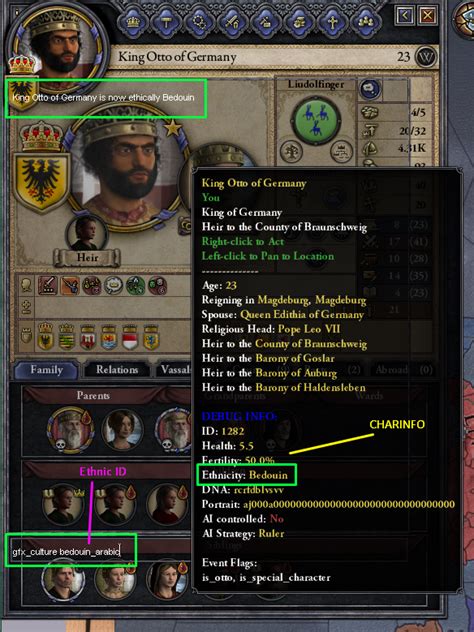474x632 pixels.
Task: Open the sword military view icon
Action: [x=233, y=22]
